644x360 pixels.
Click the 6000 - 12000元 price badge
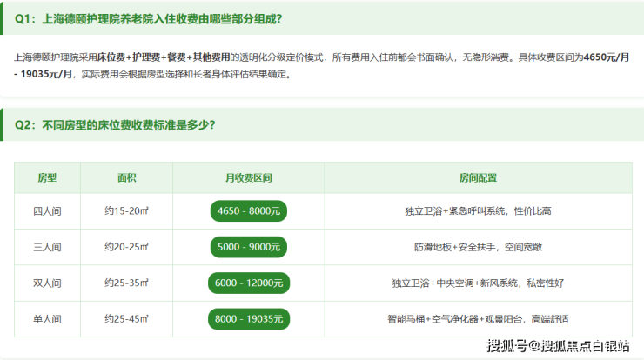249,283
